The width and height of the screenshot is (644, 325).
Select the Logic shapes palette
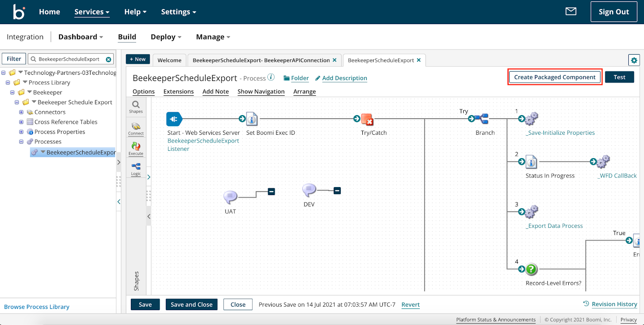136,169
